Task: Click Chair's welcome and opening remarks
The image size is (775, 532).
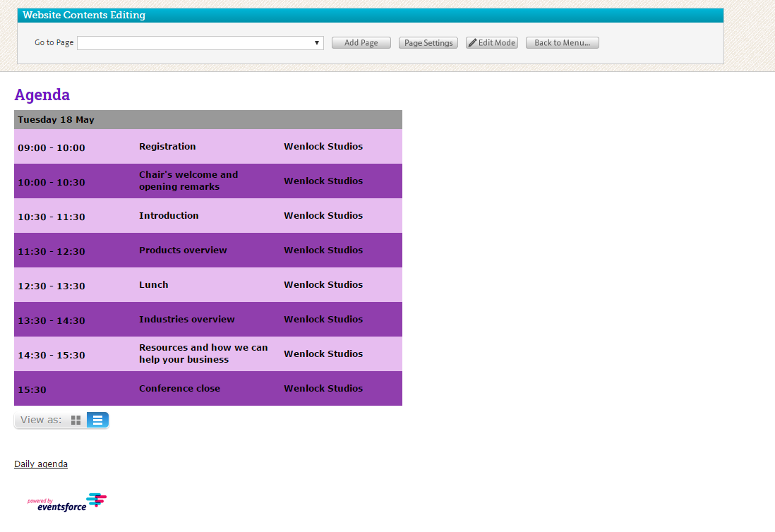Action: [x=188, y=181]
